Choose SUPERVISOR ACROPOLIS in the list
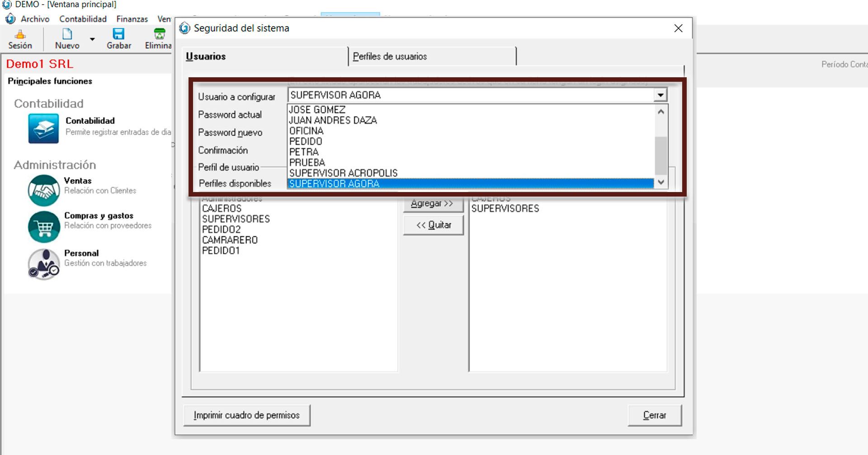868x455 pixels. pyautogui.click(x=343, y=173)
